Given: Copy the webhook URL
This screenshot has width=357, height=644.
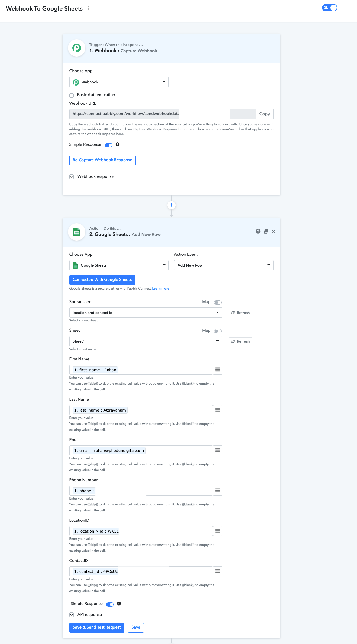Looking at the screenshot, I should point(265,114).
